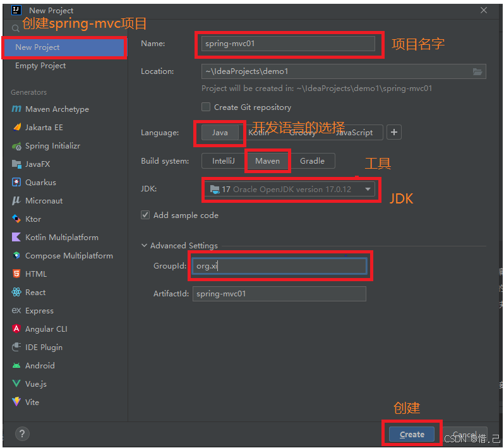
Task: Click the GroupId input field
Action: [x=279, y=266]
